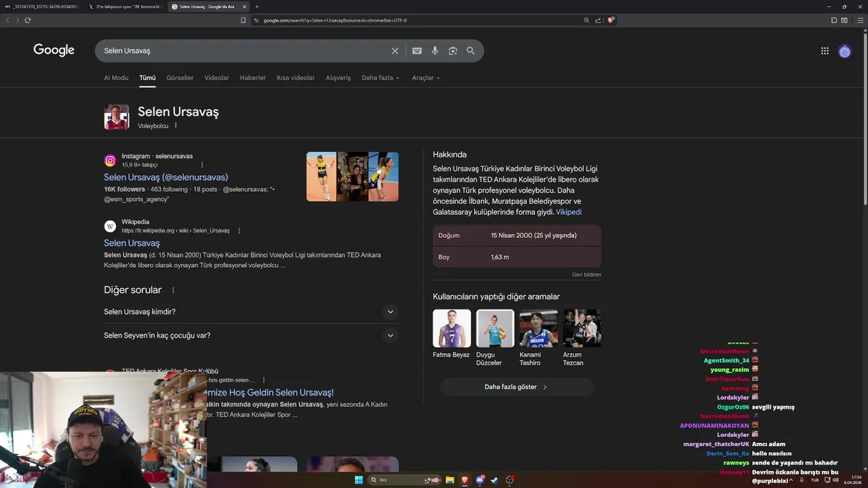Open the Arzum Tezcan related search
Screen dimensions: 868x488
(x=582, y=338)
